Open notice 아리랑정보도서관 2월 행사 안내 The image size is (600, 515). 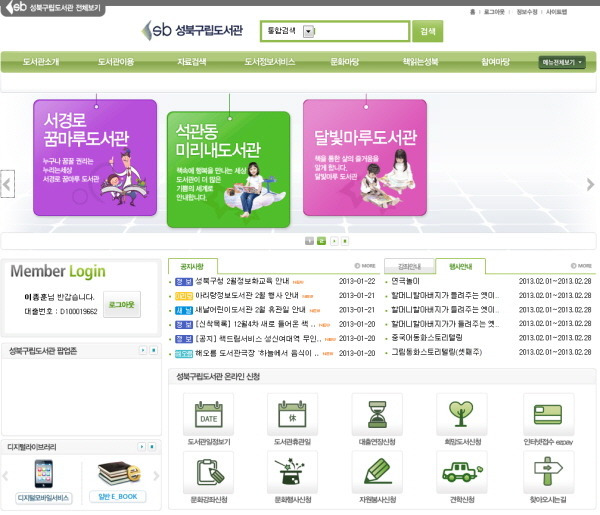coord(246,295)
